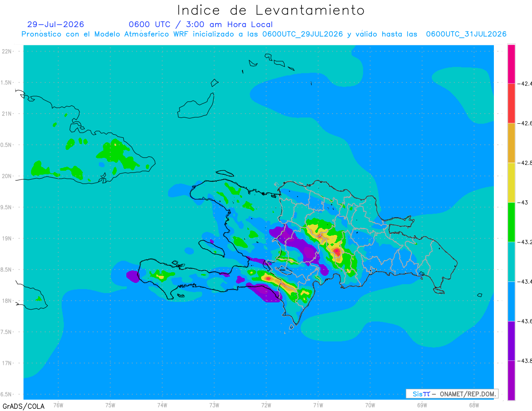532x411 pixels.
Task: Click the violet swatch at the bottom of the legend
Action: coord(511,380)
